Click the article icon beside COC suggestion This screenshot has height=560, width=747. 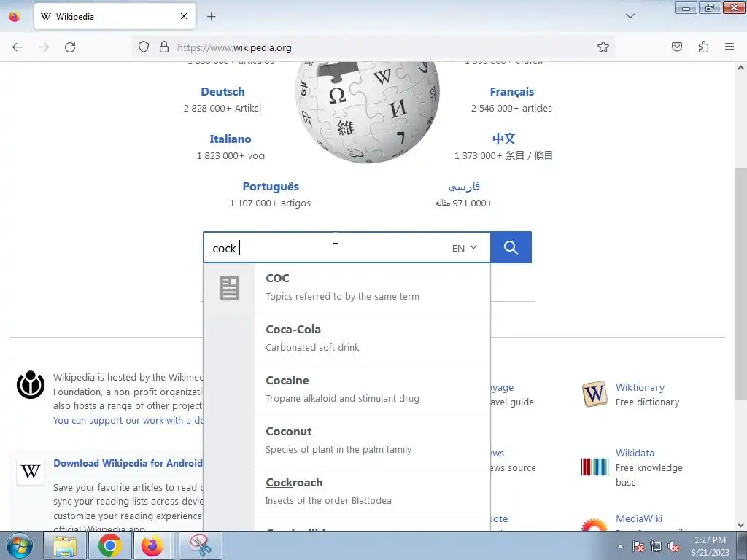[x=229, y=288]
